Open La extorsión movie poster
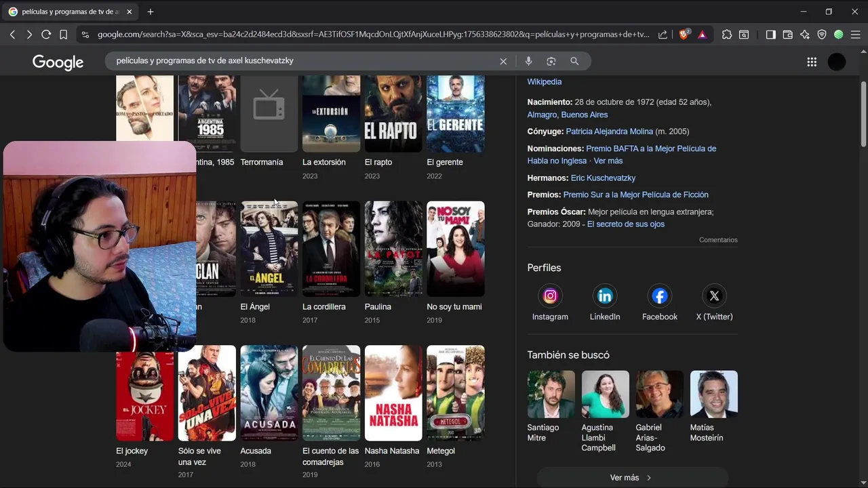 (x=331, y=113)
